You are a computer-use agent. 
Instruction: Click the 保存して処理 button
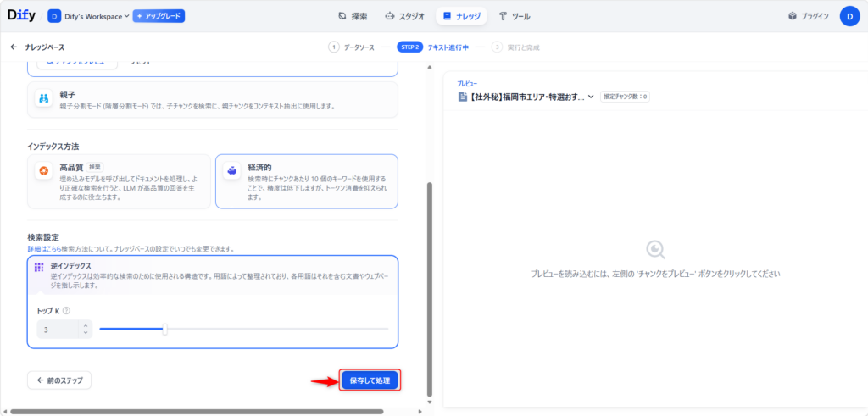coord(369,380)
